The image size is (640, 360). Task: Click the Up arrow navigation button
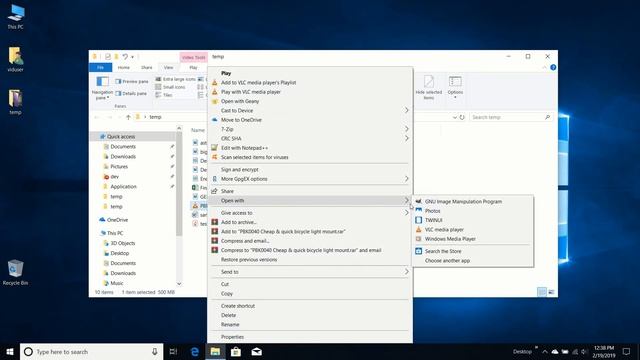128,117
